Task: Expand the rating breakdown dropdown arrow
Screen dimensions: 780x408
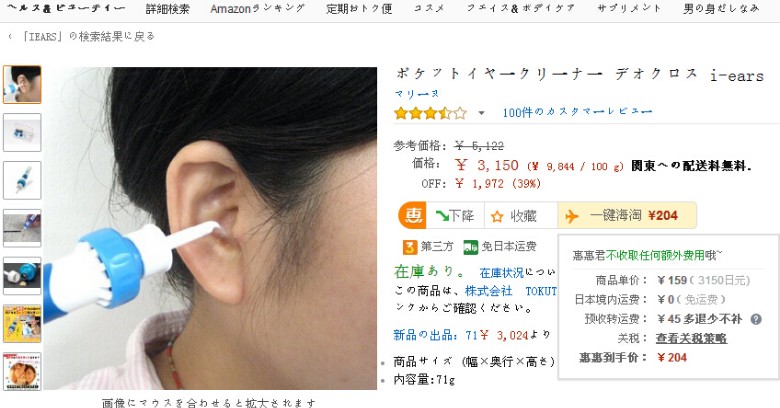Action: (481, 113)
